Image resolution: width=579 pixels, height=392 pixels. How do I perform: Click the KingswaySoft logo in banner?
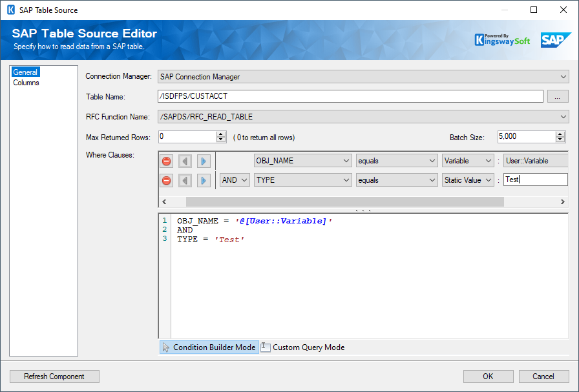(x=502, y=40)
